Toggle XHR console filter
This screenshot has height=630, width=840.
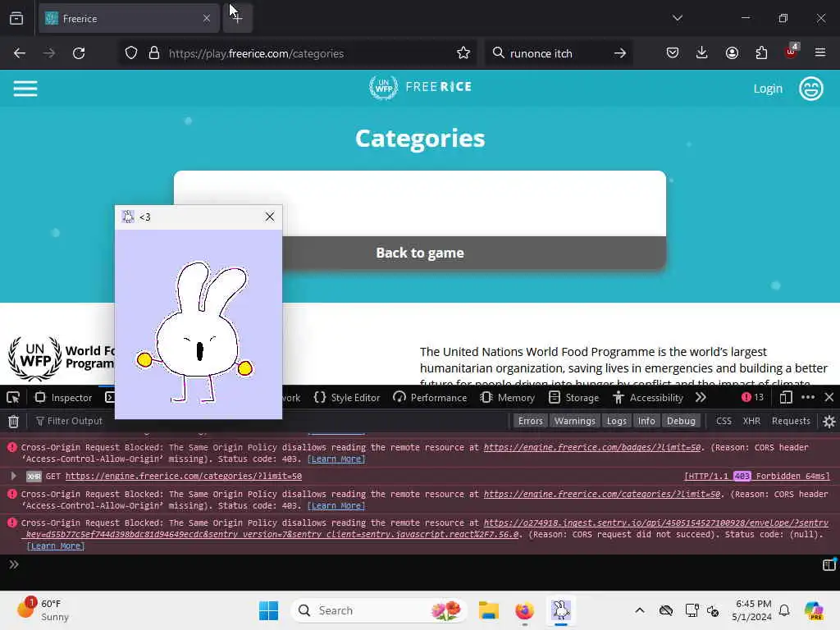[751, 421]
